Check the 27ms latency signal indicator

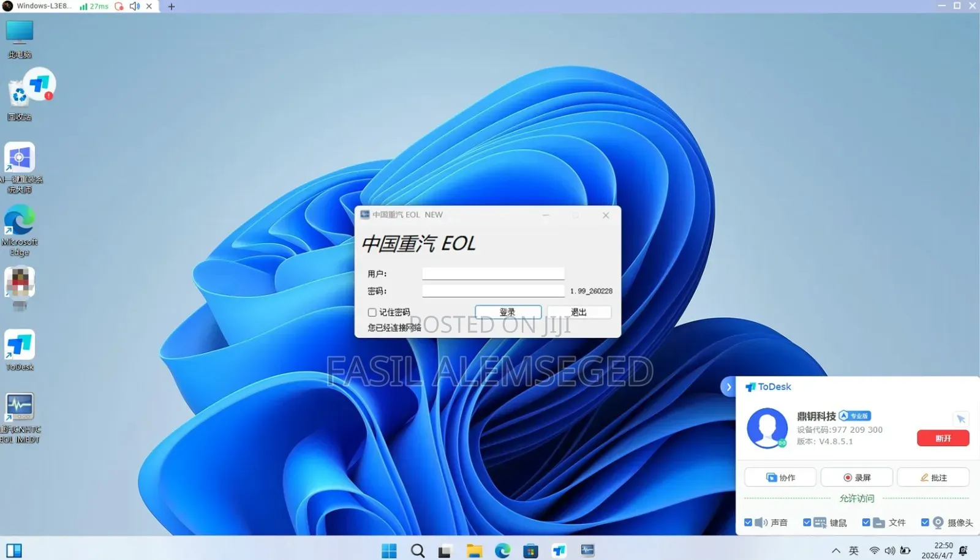tap(94, 6)
